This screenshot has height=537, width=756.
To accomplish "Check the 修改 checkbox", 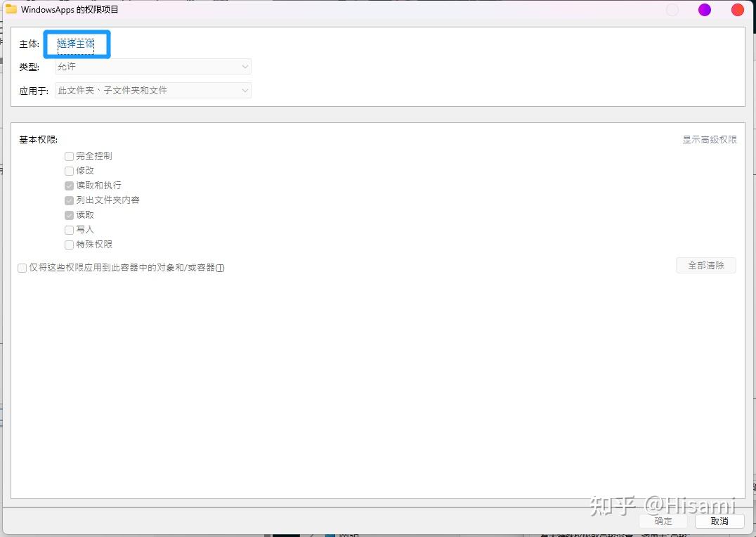I will (x=69, y=171).
